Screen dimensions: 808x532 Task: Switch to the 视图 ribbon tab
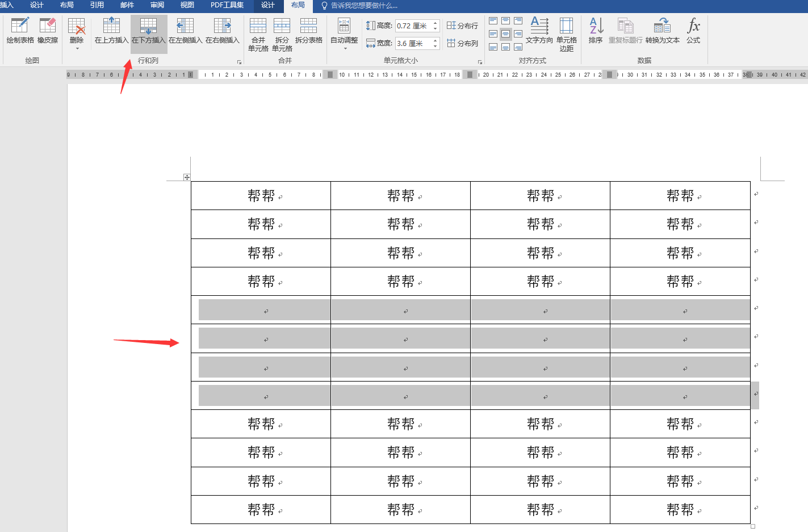(x=187, y=5)
